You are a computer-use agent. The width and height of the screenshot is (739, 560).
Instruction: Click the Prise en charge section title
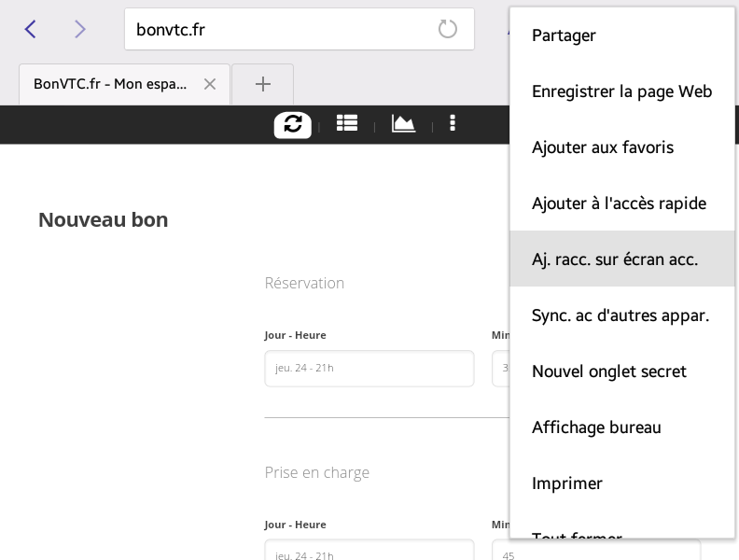pos(316,472)
